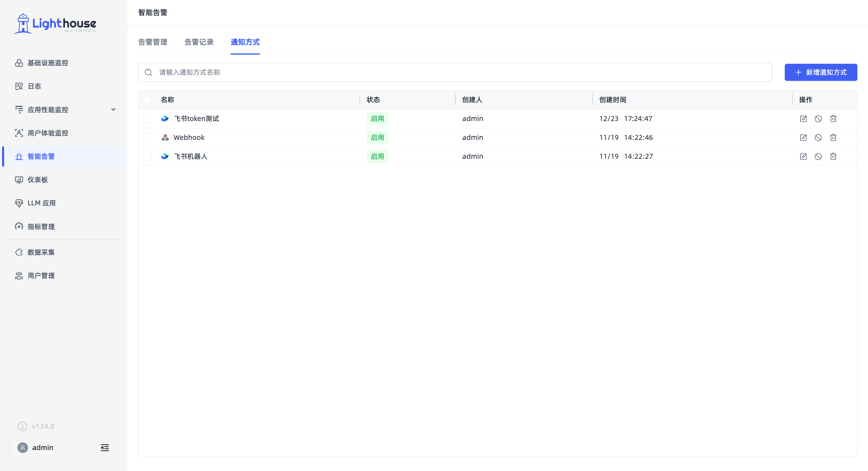
Task: Edit the 飞书token测试 notification
Action: point(803,119)
